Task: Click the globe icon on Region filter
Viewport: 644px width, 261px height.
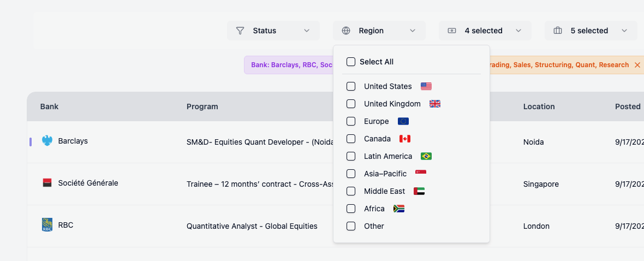Action: (x=346, y=31)
